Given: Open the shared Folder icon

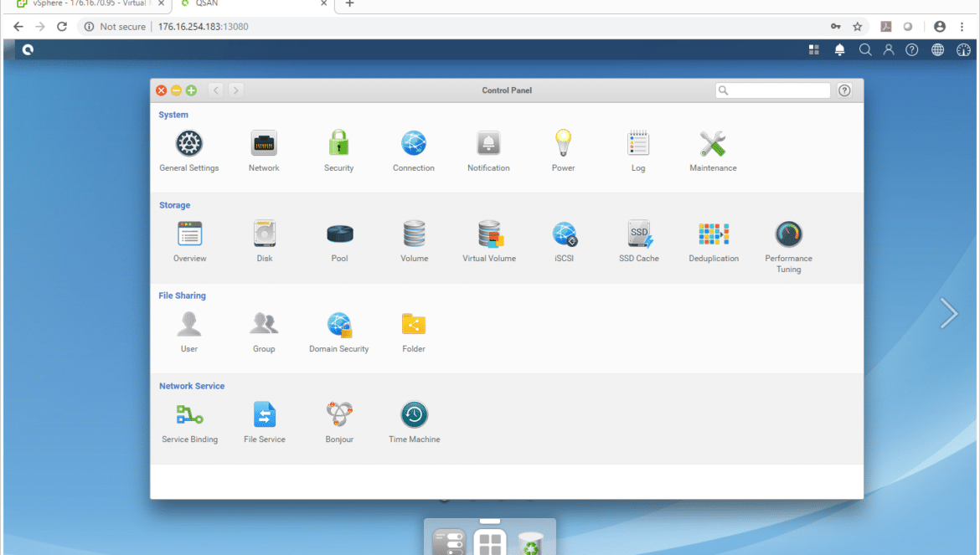Looking at the screenshot, I should (x=414, y=325).
